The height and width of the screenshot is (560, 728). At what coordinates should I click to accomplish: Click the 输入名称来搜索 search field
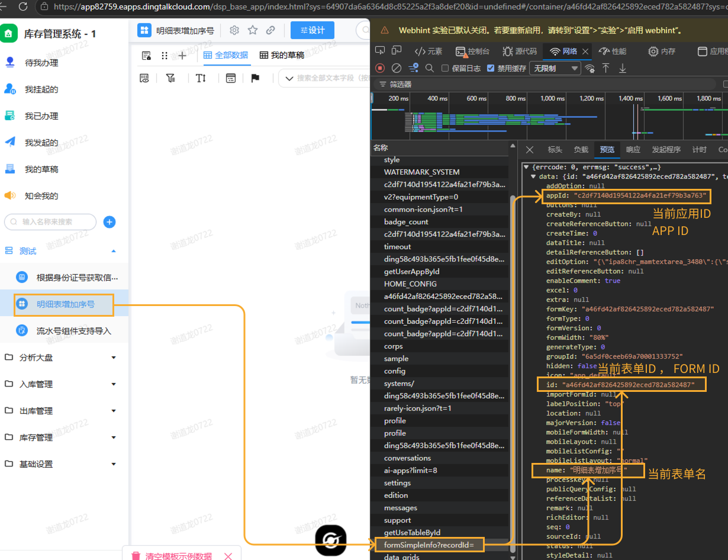(x=50, y=221)
